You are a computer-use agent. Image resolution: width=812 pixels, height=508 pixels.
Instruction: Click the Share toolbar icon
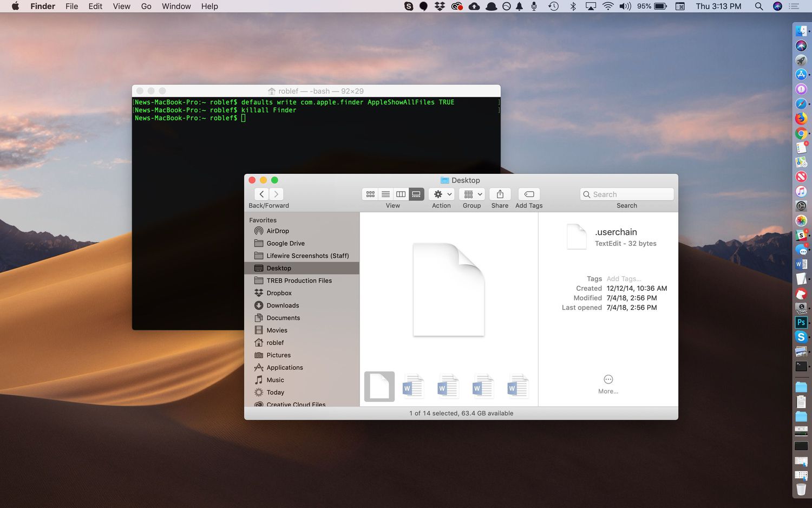tap(500, 194)
